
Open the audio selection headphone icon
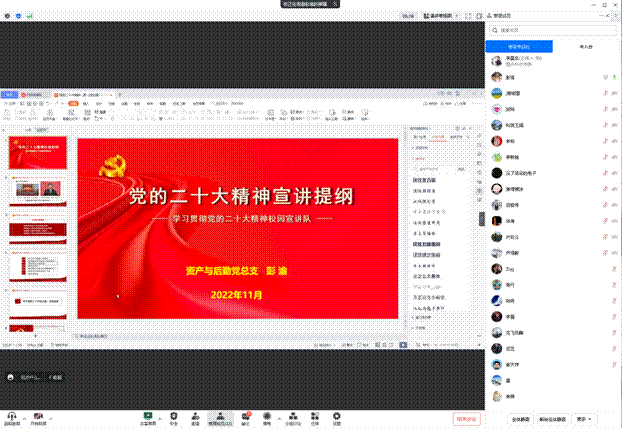coord(12,418)
